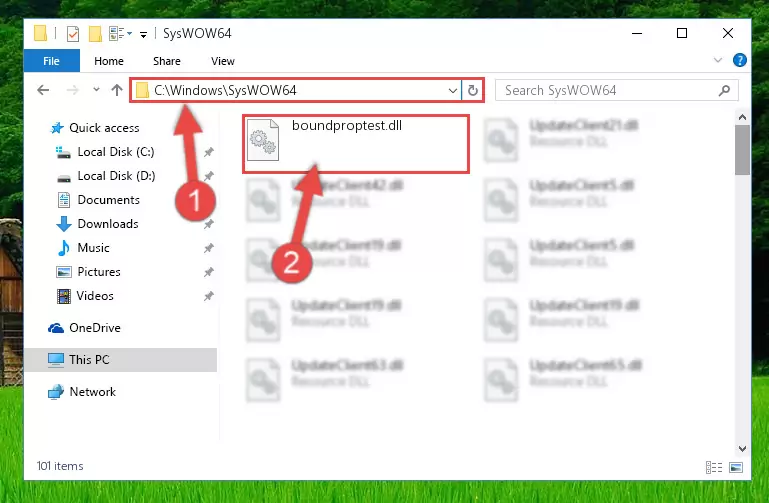
Task: Refresh the SysWOW64 folder
Action: [x=473, y=90]
